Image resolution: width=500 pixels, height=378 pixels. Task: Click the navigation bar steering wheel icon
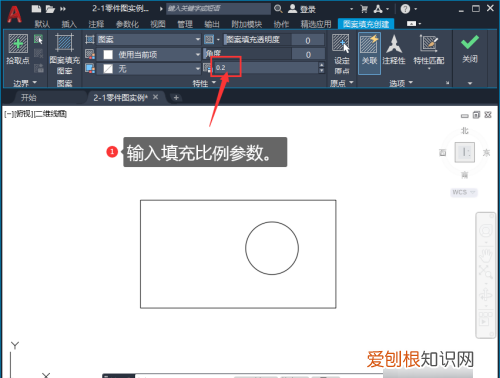[x=486, y=231]
